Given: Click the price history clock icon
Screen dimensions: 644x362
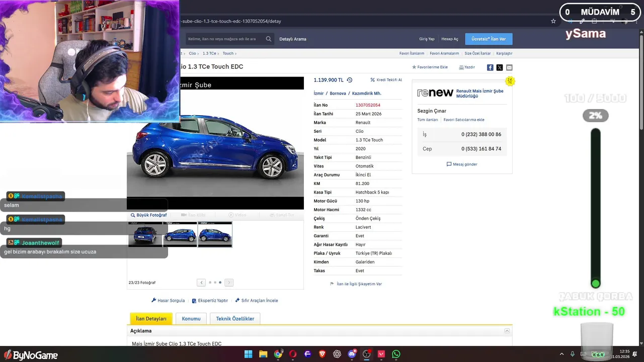Looking at the screenshot, I should tap(350, 80).
